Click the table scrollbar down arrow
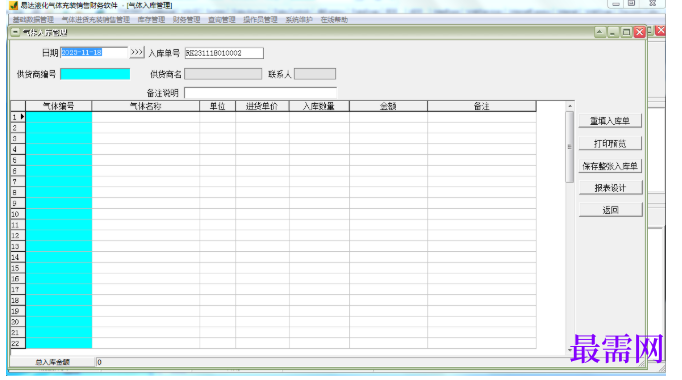 (x=570, y=350)
